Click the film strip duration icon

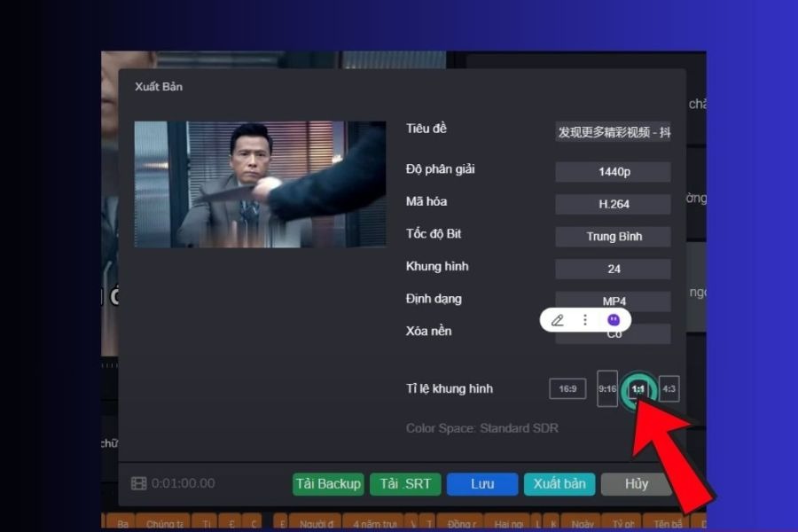[138, 484]
